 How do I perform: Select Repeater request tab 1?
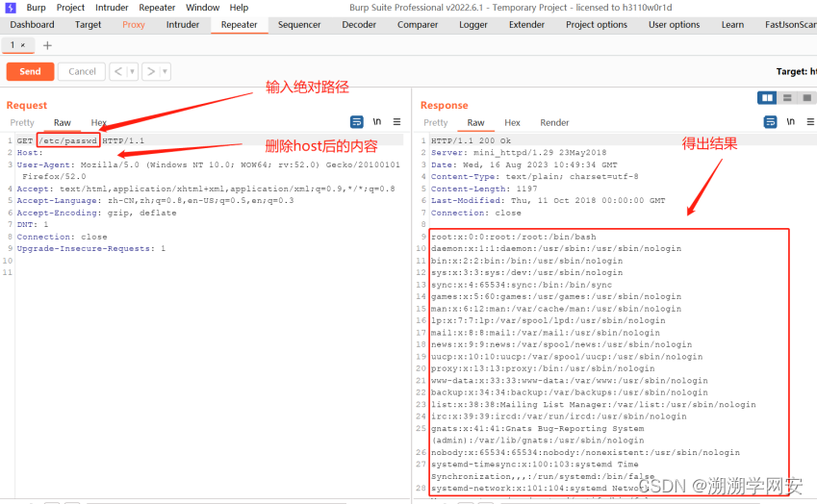(x=13, y=45)
